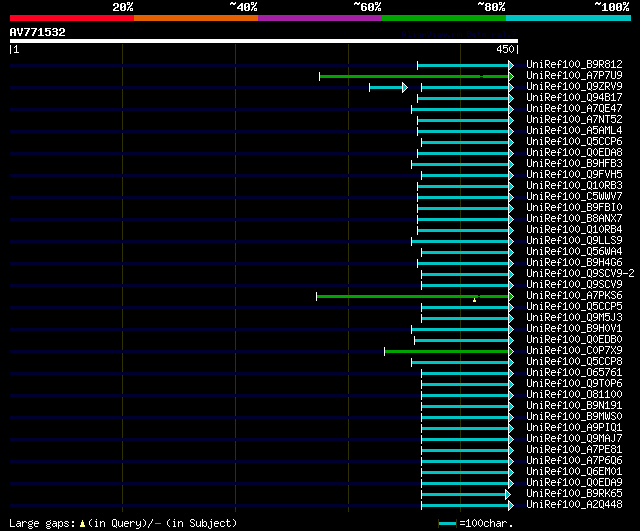Select the UniRef100_B9RK65 label
Image resolution: width=640 pixels, height=531 pixels.
point(574,494)
